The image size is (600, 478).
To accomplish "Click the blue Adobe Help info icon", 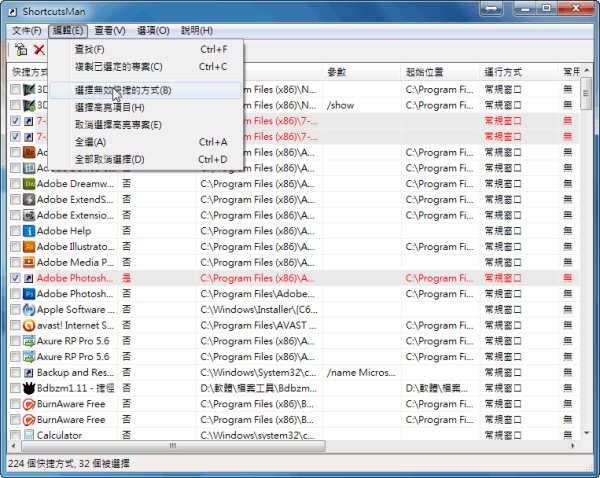I will (29, 231).
